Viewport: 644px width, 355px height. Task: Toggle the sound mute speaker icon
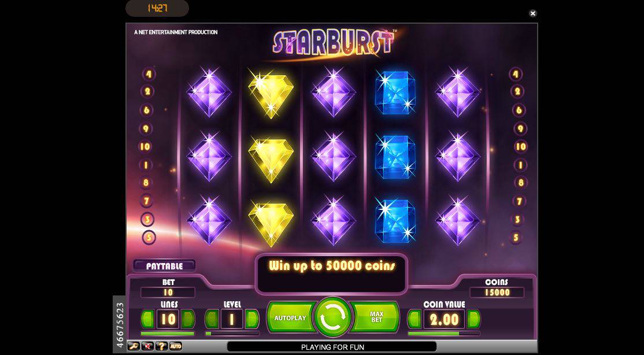click(147, 346)
